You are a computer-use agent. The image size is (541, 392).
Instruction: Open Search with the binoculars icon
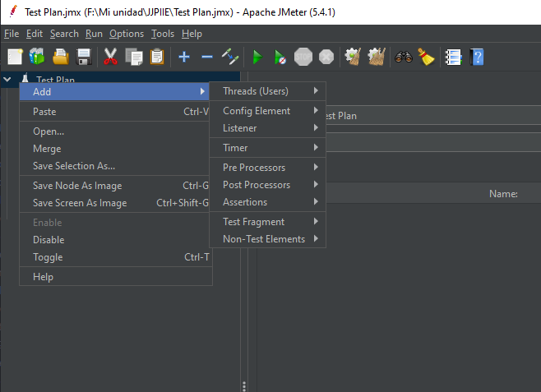coord(404,57)
